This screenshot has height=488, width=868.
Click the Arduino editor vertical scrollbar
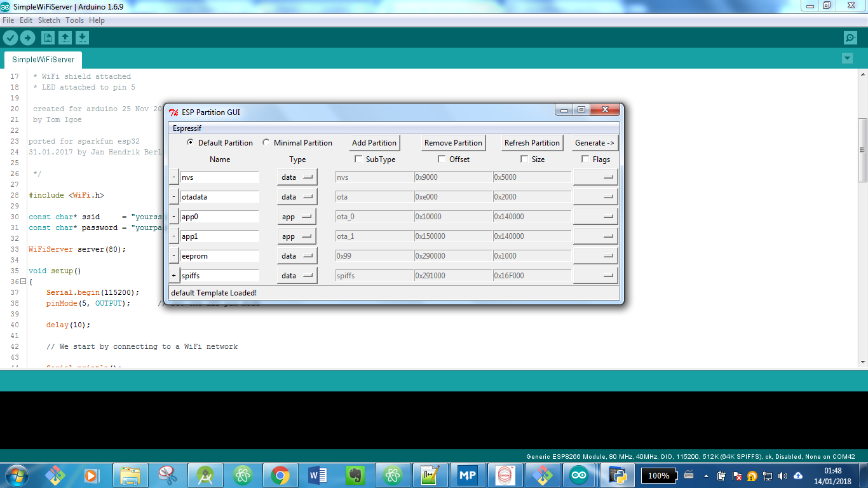862,149
